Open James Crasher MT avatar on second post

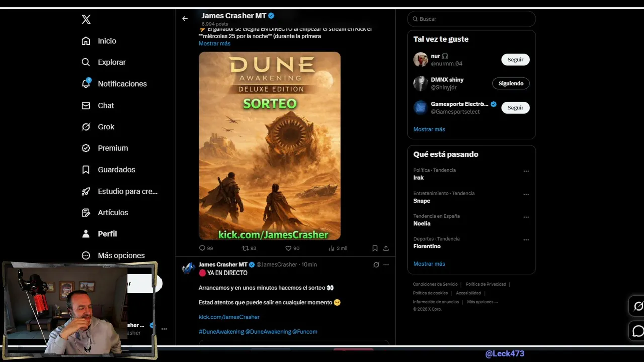(188, 268)
